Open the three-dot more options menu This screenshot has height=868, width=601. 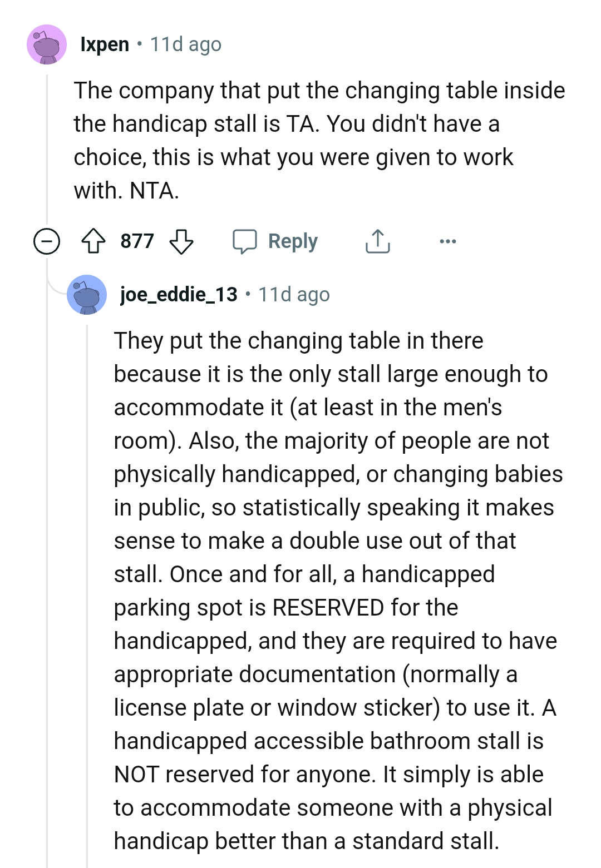tap(447, 241)
